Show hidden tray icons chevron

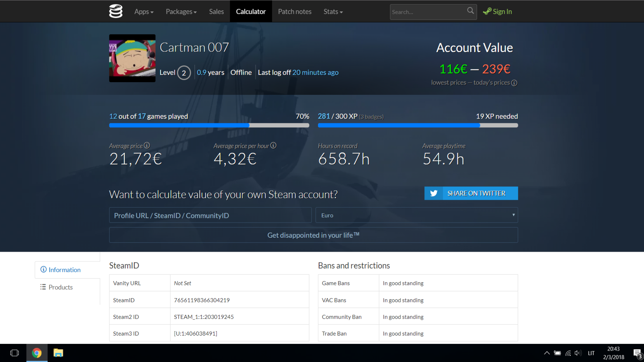547,353
